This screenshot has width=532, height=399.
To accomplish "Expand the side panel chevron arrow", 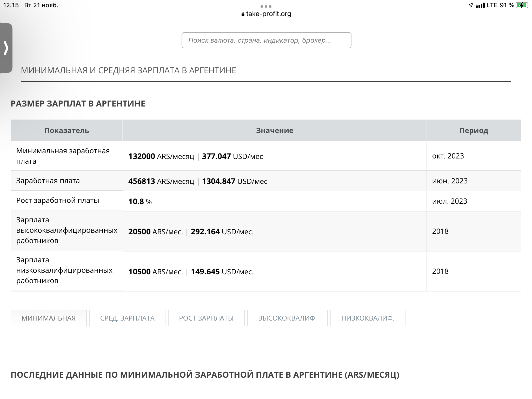I will click(x=6, y=48).
